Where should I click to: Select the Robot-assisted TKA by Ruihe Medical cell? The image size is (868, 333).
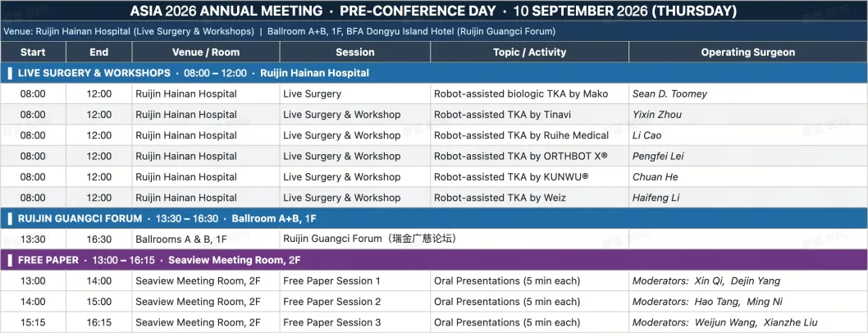coord(530,135)
